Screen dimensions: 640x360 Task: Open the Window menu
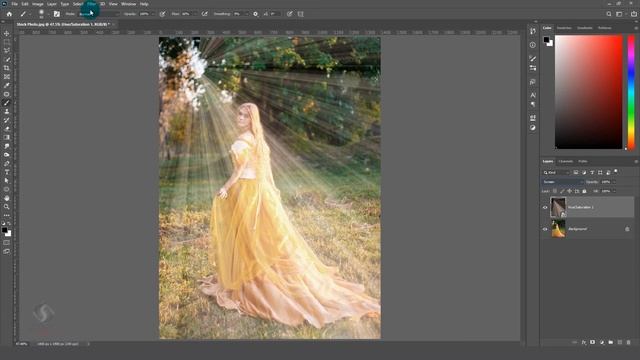(129, 4)
